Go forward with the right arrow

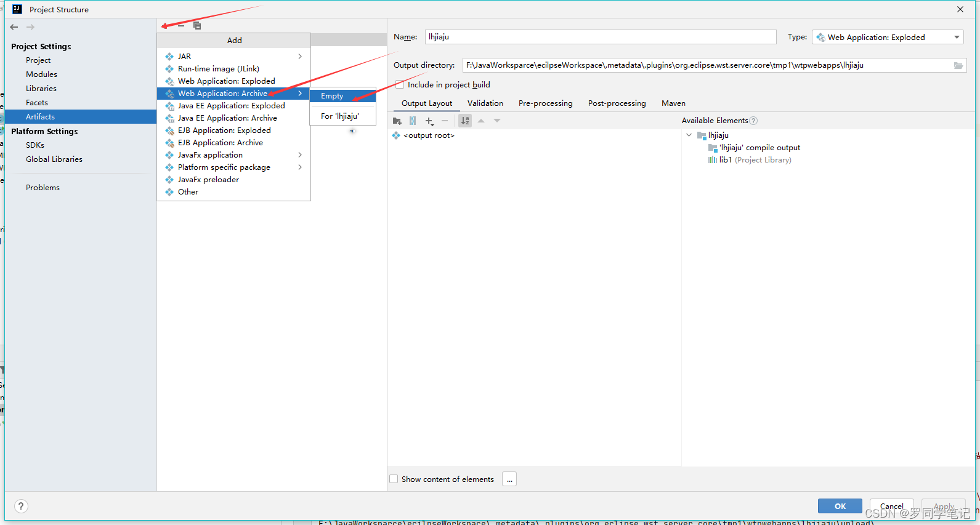point(30,27)
